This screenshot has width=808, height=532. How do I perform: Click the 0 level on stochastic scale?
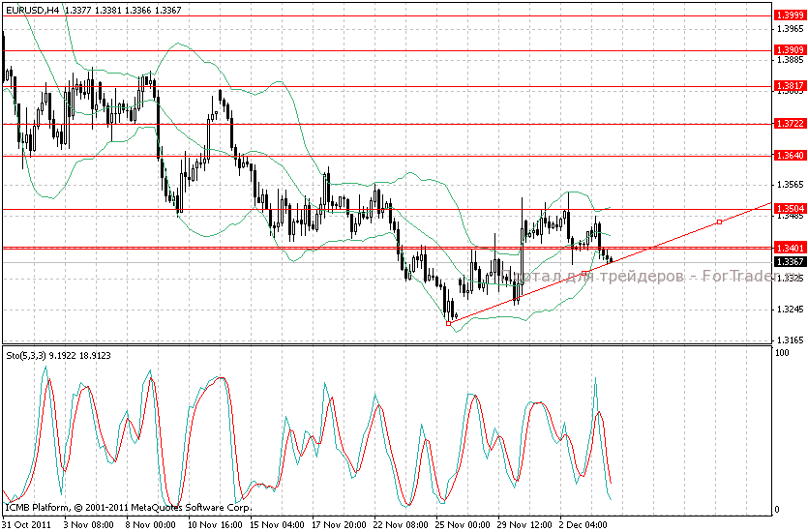tap(778, 510)
